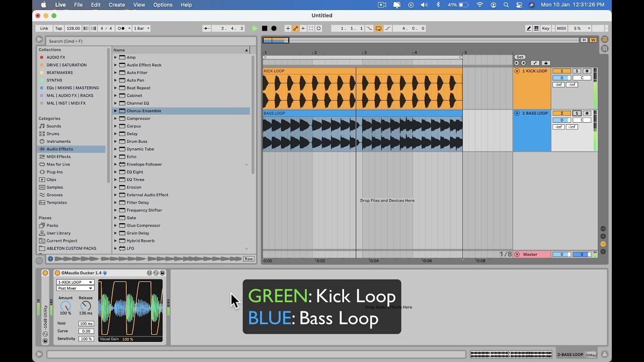Toggle the Lock Envelopes padlock icon

coord(546,63)
